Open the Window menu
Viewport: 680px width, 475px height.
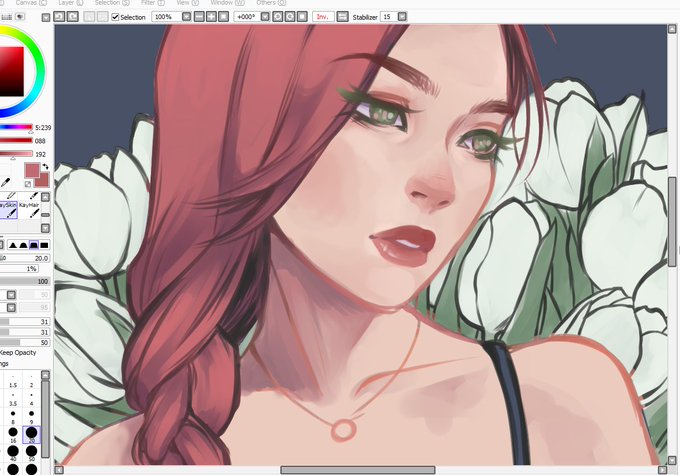226,3
